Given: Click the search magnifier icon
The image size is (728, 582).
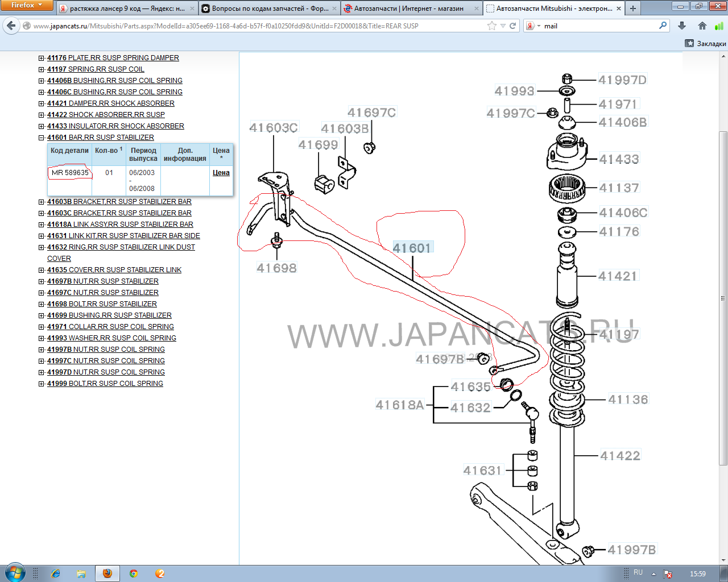Looking at the screenshot, I should pyautogui.click(x=663, y=26).
